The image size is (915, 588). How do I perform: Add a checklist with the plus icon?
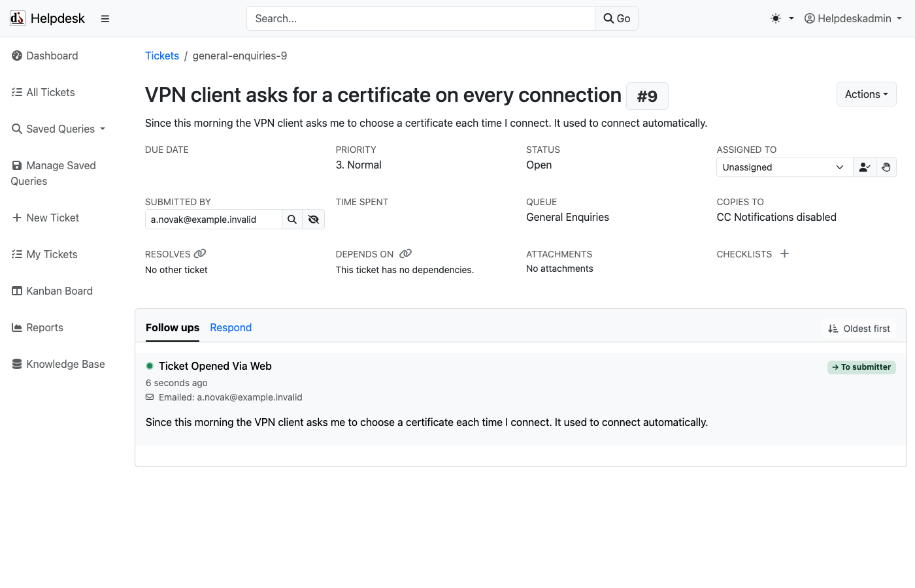pos(785,253)
